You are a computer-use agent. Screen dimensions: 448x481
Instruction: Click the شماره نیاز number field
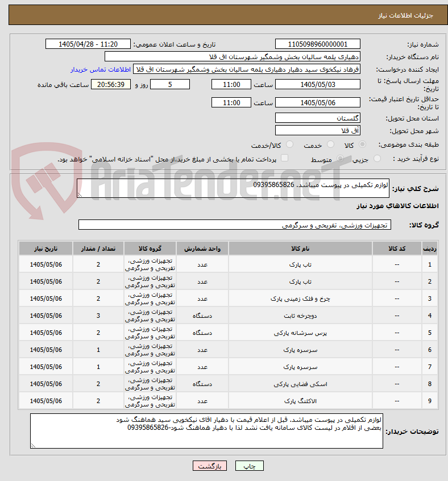tap(318, 44)
